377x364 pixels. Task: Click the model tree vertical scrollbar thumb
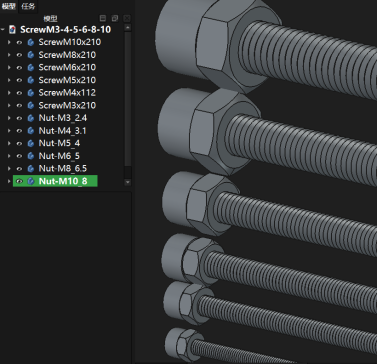click(x=128, y=99)
